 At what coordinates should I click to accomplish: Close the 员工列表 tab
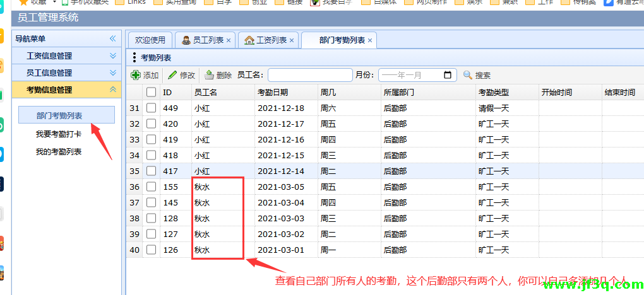(229, 40)
